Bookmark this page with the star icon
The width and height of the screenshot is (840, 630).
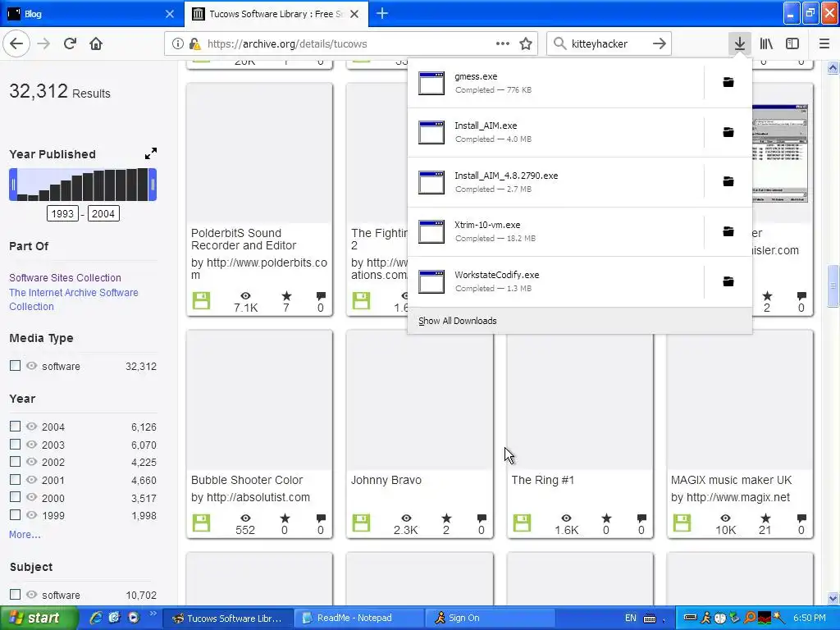point(526,44)
